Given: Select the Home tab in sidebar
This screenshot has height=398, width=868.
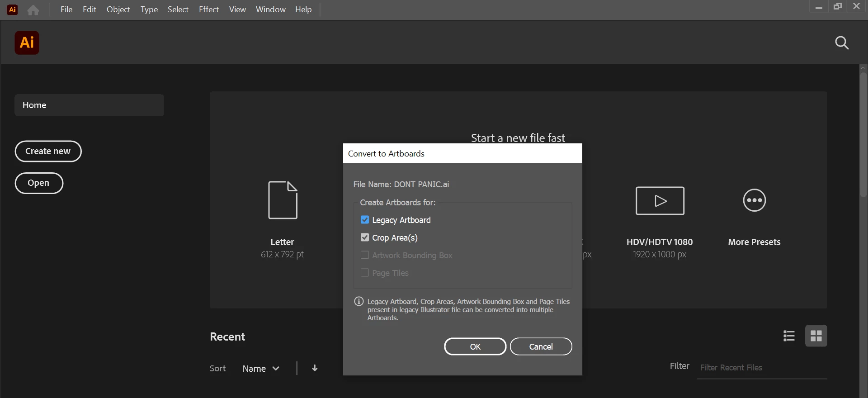Looking at the screenshot, I should click(89, 105).
